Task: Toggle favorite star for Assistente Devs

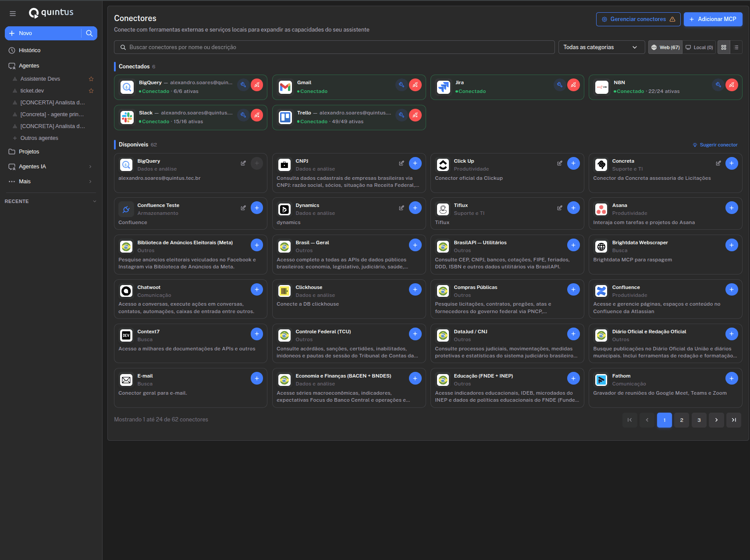Action: click(91, 79)
